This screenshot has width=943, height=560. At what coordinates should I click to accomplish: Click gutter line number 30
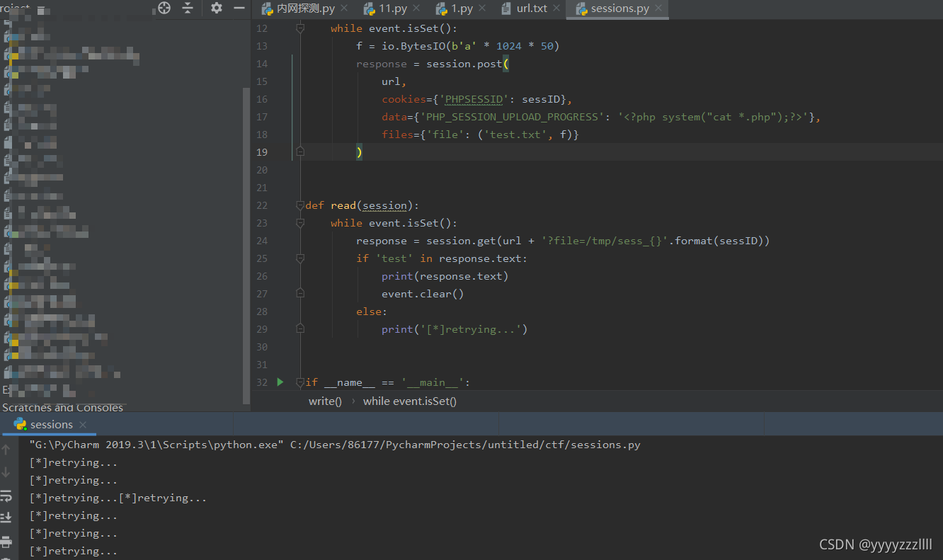[262, 347]
